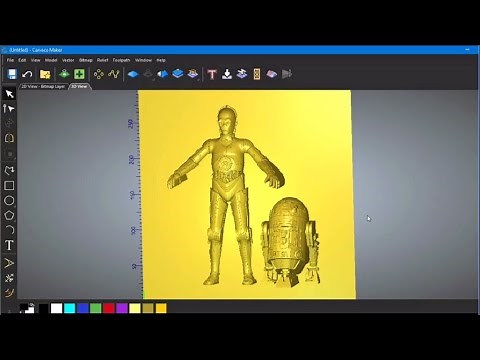Open the Relief menu

[102, 60]
